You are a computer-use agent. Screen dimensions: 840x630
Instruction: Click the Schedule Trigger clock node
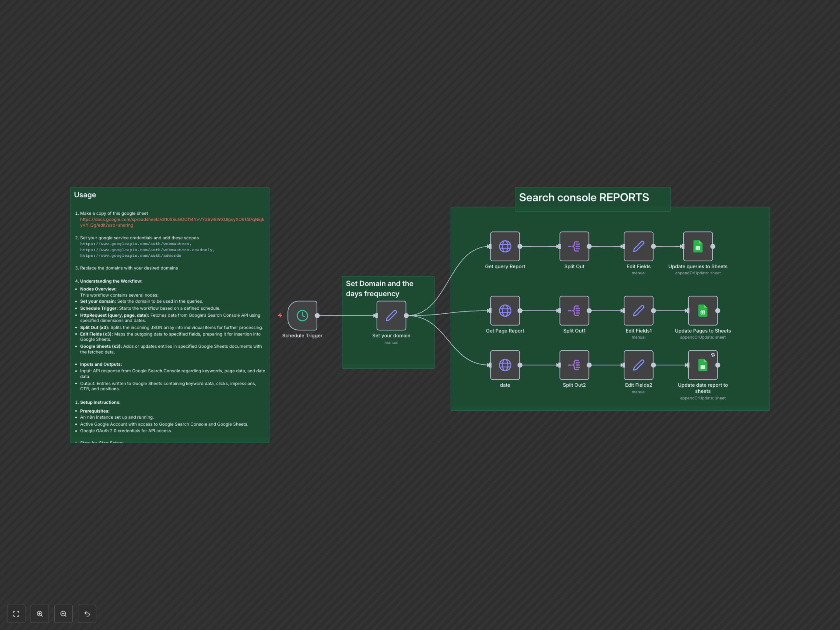pyautogui.click(x=302, y=315)
